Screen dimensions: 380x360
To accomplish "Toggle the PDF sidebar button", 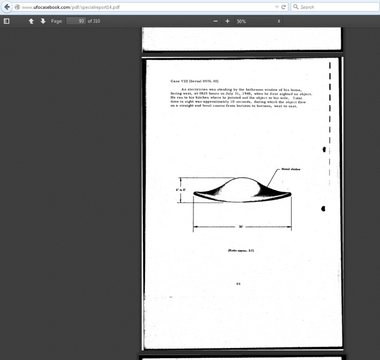I will 6,21.
